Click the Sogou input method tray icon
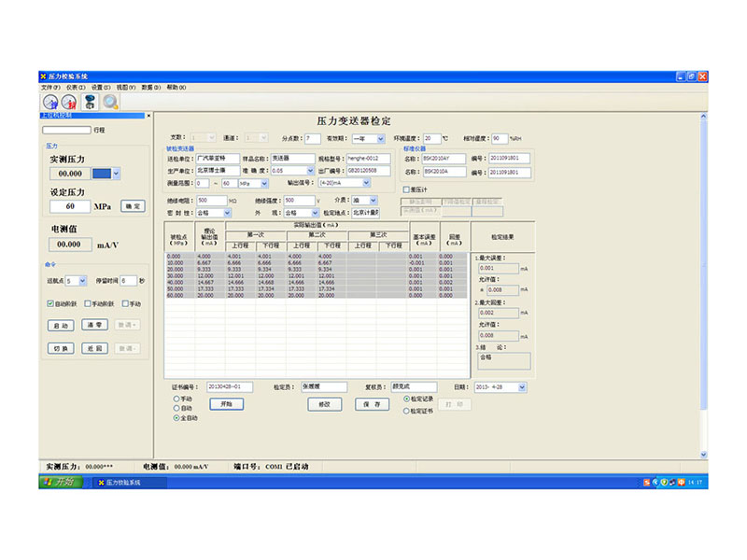The image size is (747, 560). point(646,482)
